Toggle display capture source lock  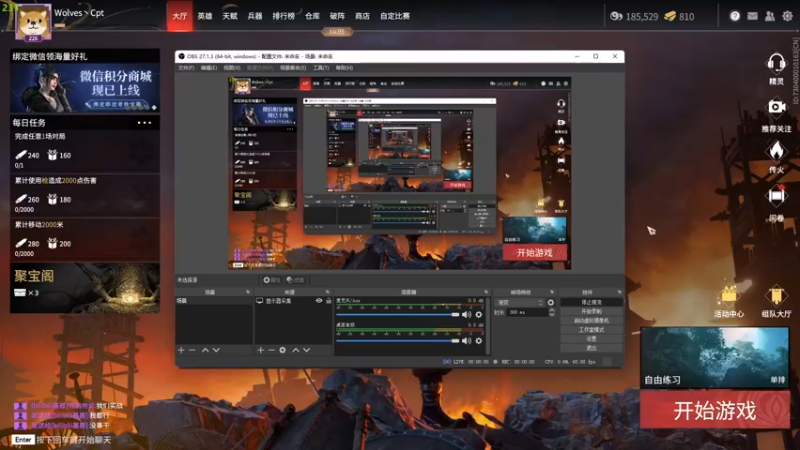pos(329,301)
